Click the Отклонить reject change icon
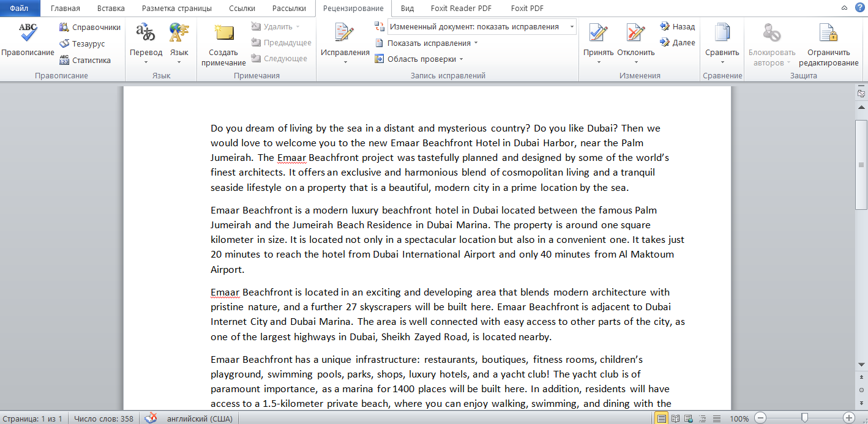The width and height of the screenshot is (868, 424). click(x=636, y=33)
